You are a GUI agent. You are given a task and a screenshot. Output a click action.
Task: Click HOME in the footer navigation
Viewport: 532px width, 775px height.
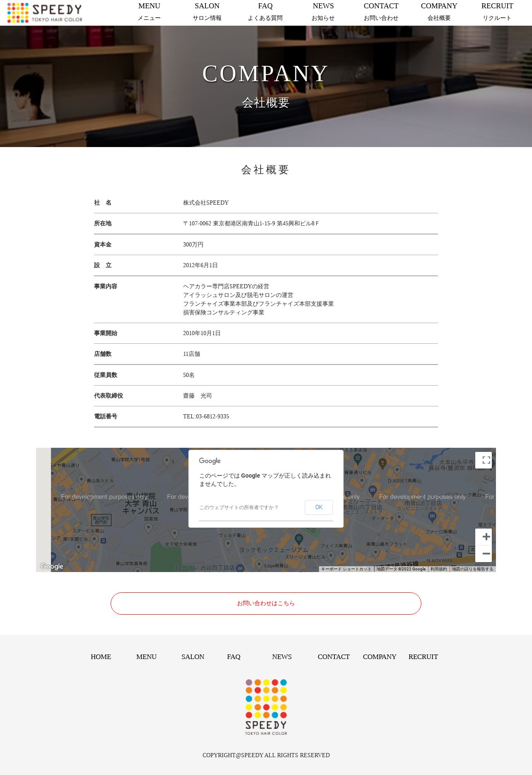pos(101,657)
